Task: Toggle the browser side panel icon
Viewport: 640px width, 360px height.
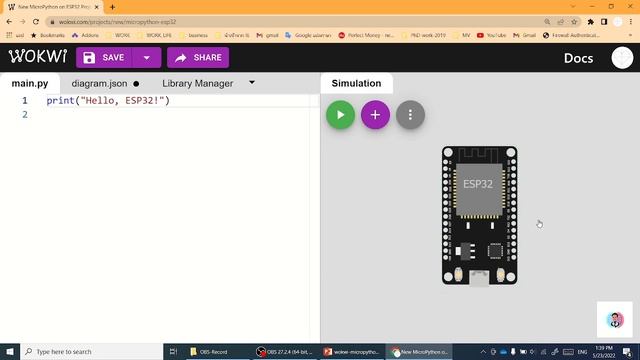Action: (604, 22)
